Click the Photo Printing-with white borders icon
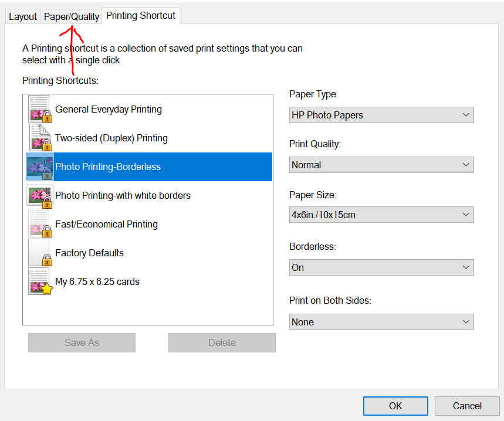 [x=40, y=196]
